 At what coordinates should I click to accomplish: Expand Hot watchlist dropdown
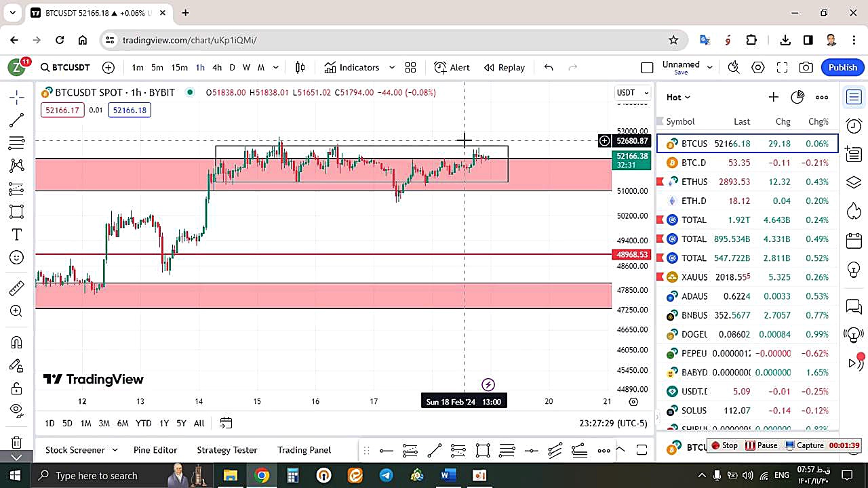tap(678, 97)
